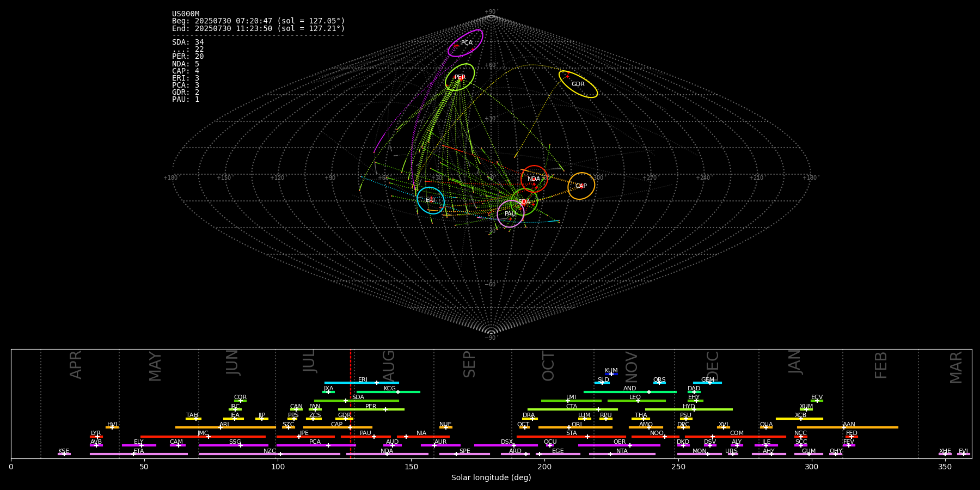
Task: Select the 'NDA: 5' count in legend
Action: pos(186,64)
